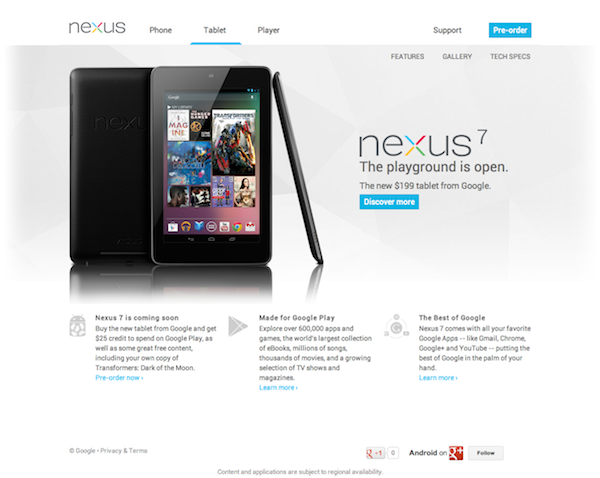Follow the Pre-order now link

point(119,378)
